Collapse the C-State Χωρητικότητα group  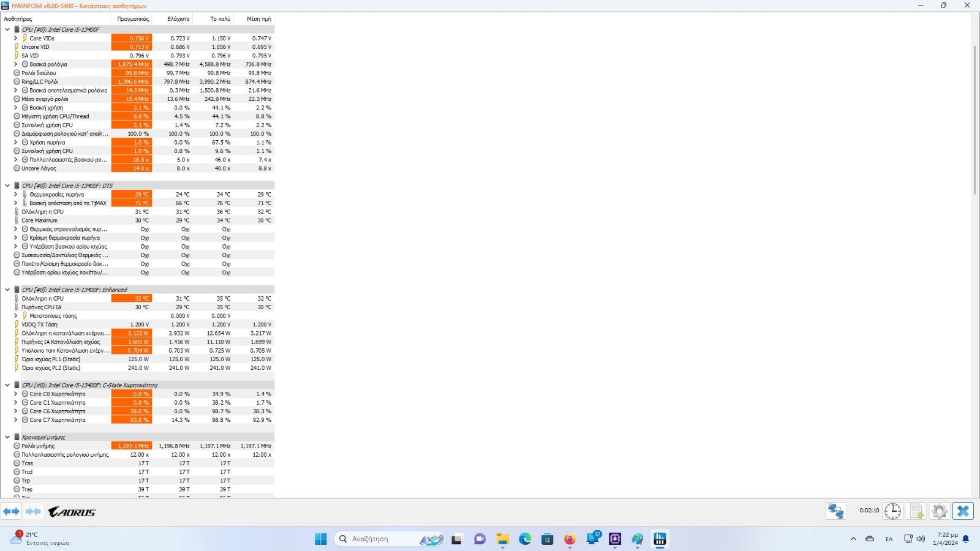[7, 385]
